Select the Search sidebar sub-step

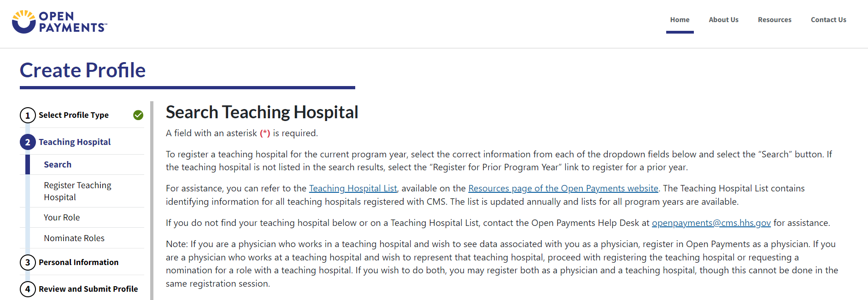(58, 165)
